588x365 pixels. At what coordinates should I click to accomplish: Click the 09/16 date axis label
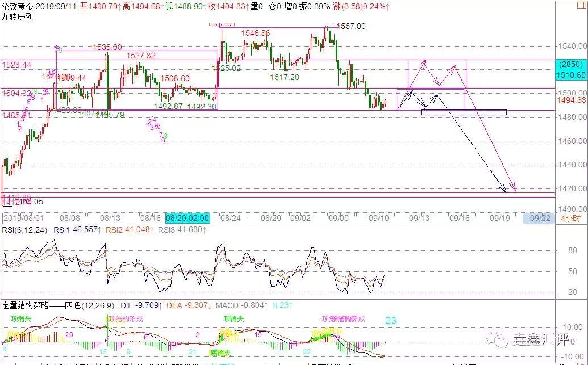460,218
